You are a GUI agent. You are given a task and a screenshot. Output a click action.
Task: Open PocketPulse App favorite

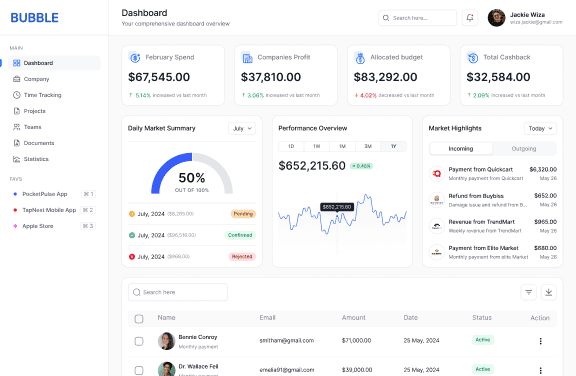[54, 194]
